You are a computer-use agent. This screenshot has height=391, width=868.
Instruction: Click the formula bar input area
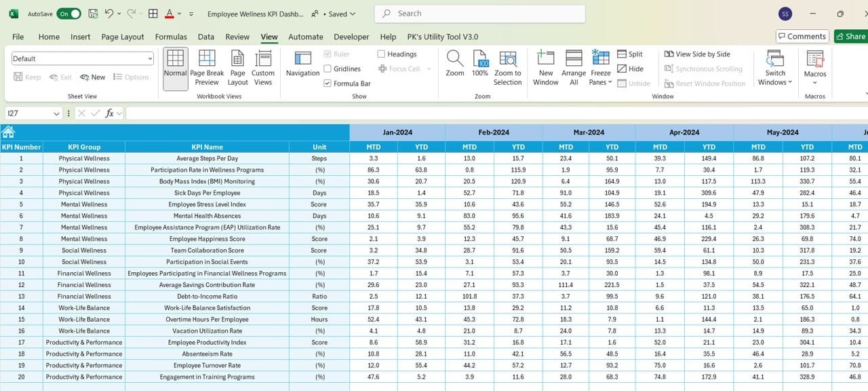(x=496, y=113)
